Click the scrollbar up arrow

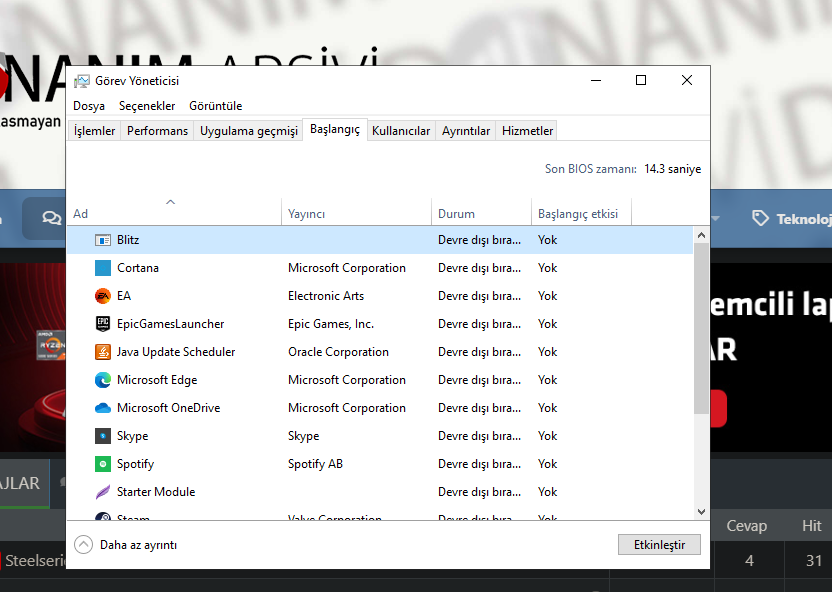pyautogui.click(x=701, y=235)
